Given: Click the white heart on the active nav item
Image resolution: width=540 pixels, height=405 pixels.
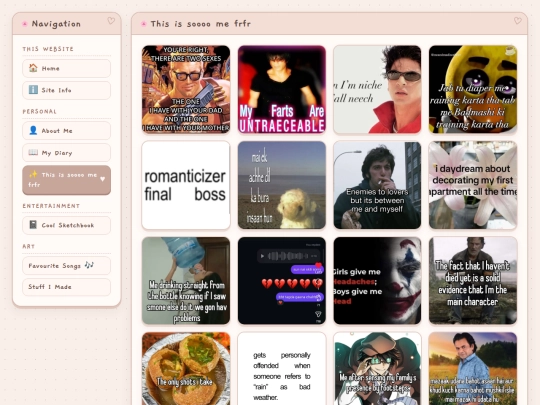Looking at the screenshot, I should click(103, 179).
